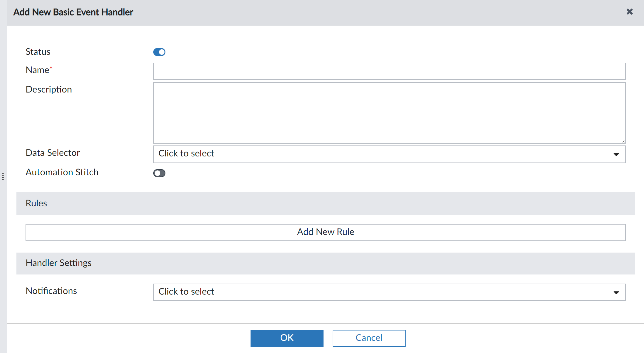Toggle Status off then click it
Screen dimensions: 644x353
[x=159, y=52]
